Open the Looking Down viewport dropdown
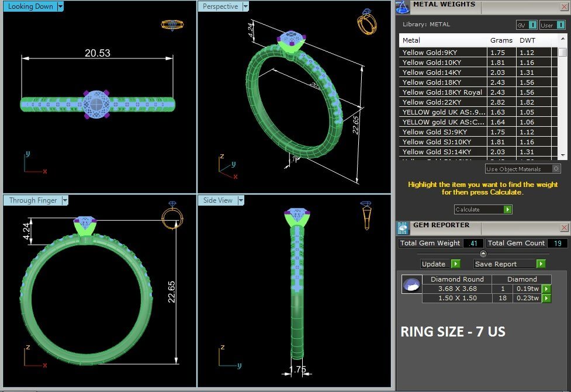This screenshot has width=571, height=392. click(60, 6)
